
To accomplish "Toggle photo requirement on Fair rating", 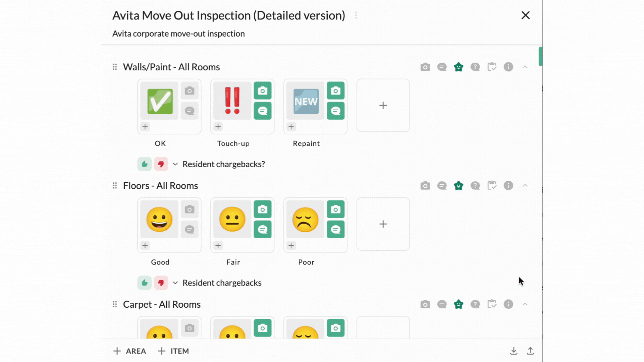I will (x=263, y=209).
